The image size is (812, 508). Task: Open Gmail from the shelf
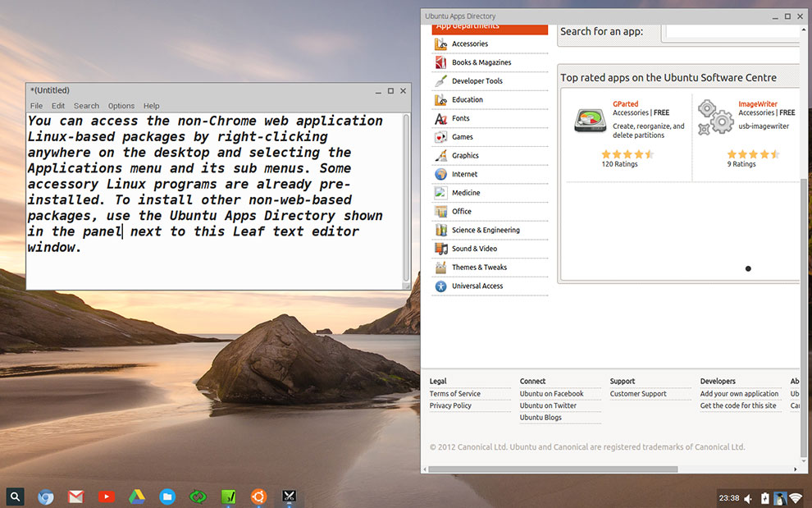click(75, 497)
